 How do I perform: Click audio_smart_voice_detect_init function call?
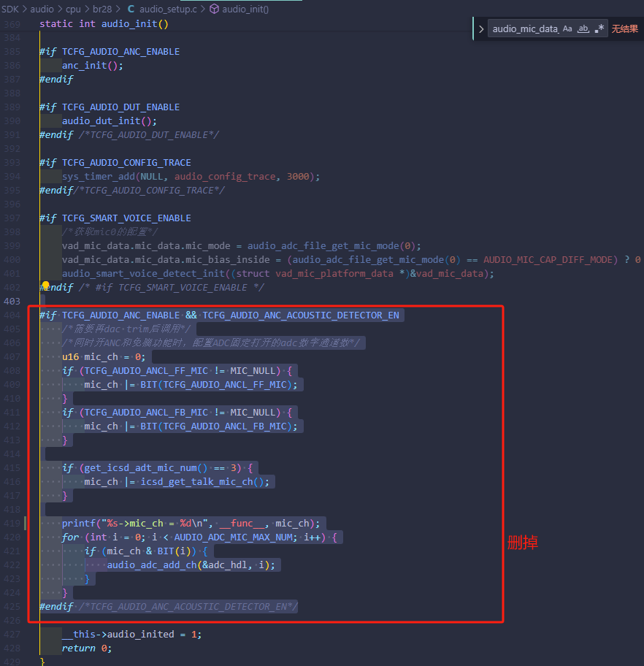pyautogui.click(x=144, y=274)
